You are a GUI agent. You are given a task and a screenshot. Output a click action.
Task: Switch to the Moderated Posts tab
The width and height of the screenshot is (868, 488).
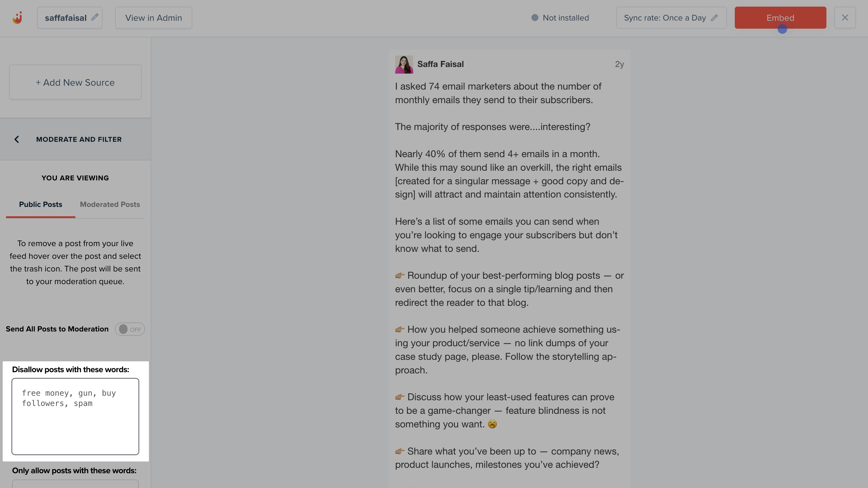point(109,204)
